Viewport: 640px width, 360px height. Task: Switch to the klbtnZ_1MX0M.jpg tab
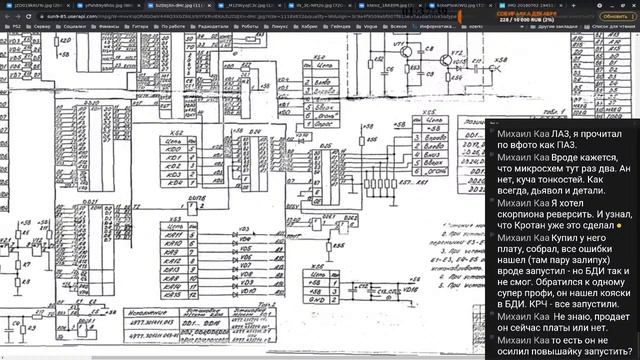390,6
